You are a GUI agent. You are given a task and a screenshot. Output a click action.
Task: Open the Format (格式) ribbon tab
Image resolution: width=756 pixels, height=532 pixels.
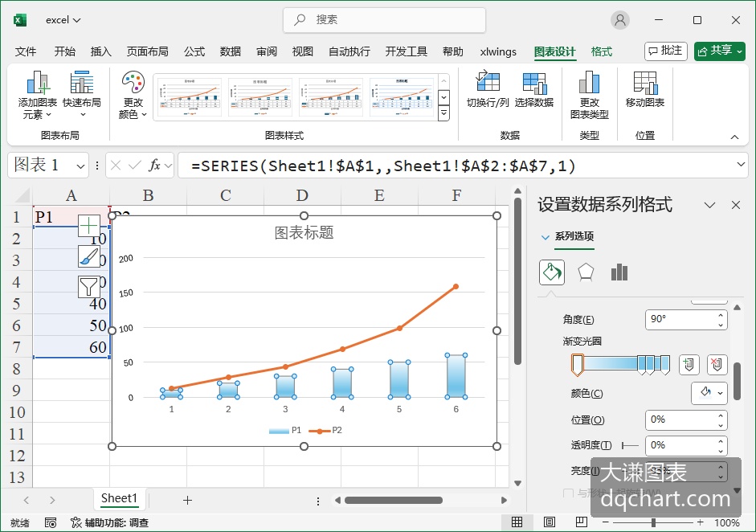coord(601,51)
